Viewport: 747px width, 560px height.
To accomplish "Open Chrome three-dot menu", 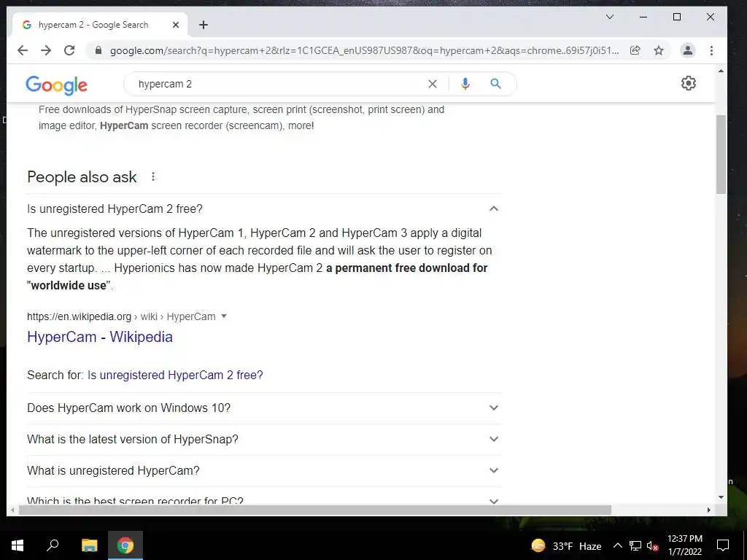I will coord(711,50).
